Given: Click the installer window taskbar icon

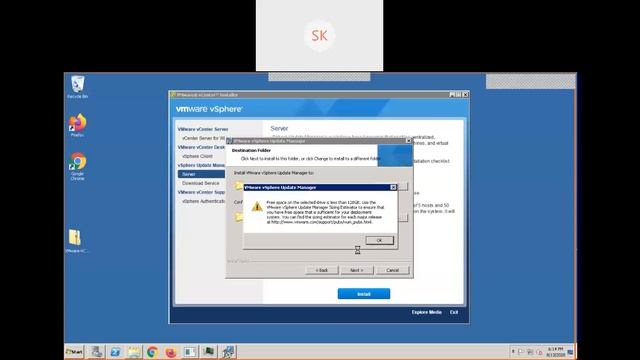Looking at the screenshot, I should tap(190, 351).
